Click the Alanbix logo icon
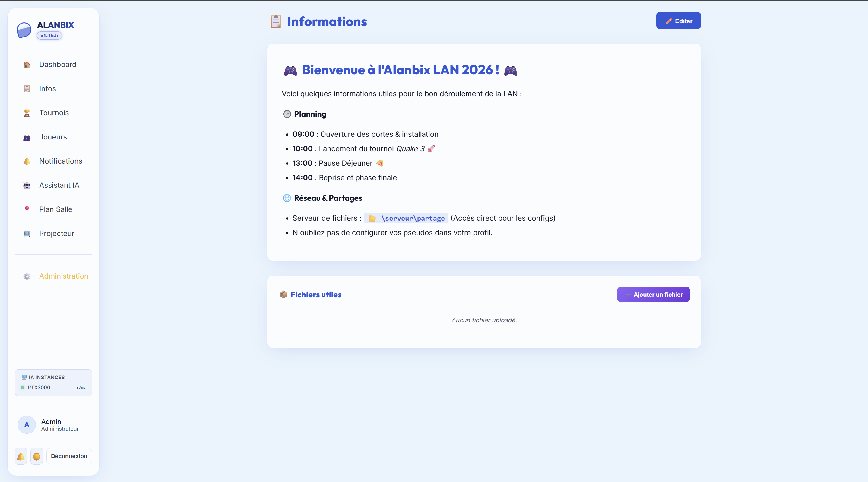This screenshot has width=868, height=482. [24, 30]
